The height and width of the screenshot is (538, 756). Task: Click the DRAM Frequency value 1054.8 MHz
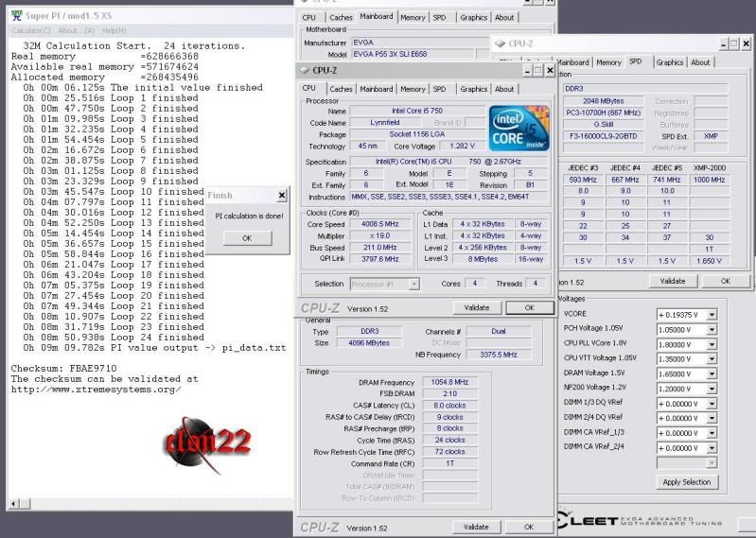[x=449, y=382]
